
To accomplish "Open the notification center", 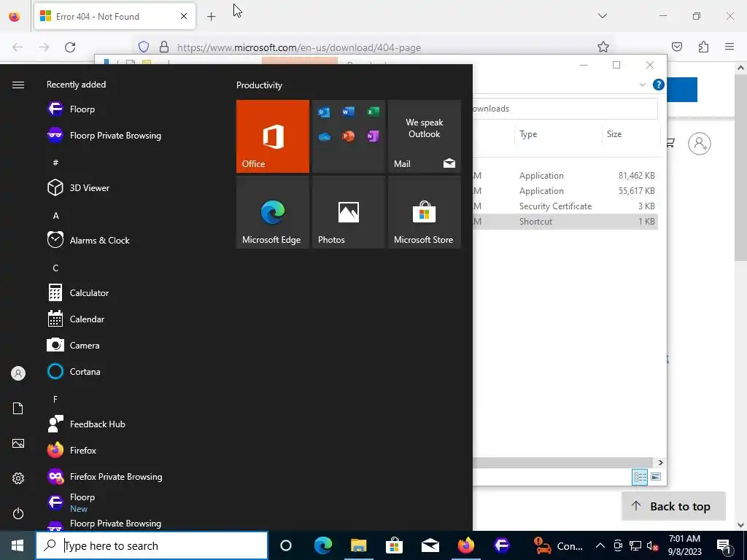I will pos(724,545).
